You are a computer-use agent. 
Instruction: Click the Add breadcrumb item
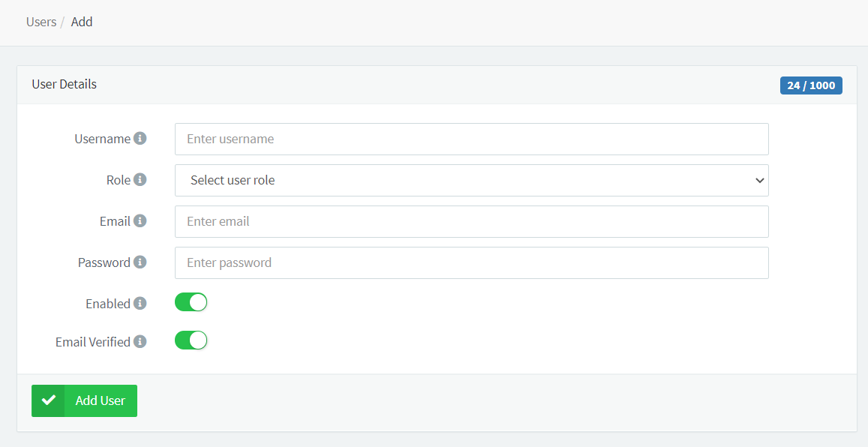click(x=82, y=22)
